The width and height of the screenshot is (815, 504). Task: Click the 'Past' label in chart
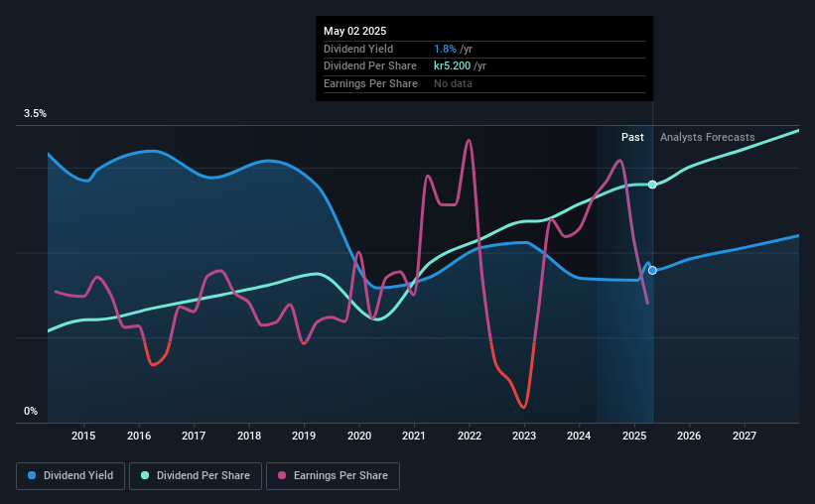[x=632, y=137]
